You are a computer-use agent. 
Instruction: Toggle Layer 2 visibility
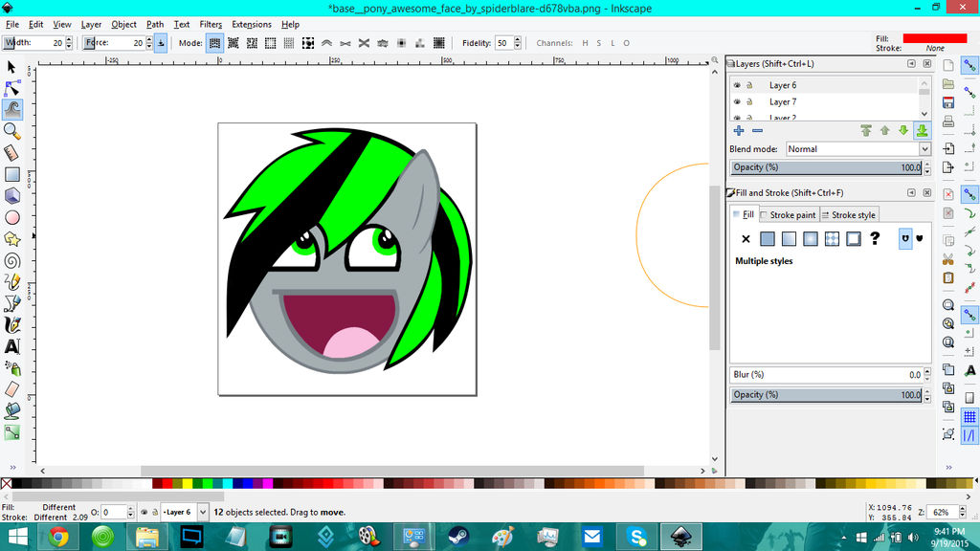(x=736, y=117)
